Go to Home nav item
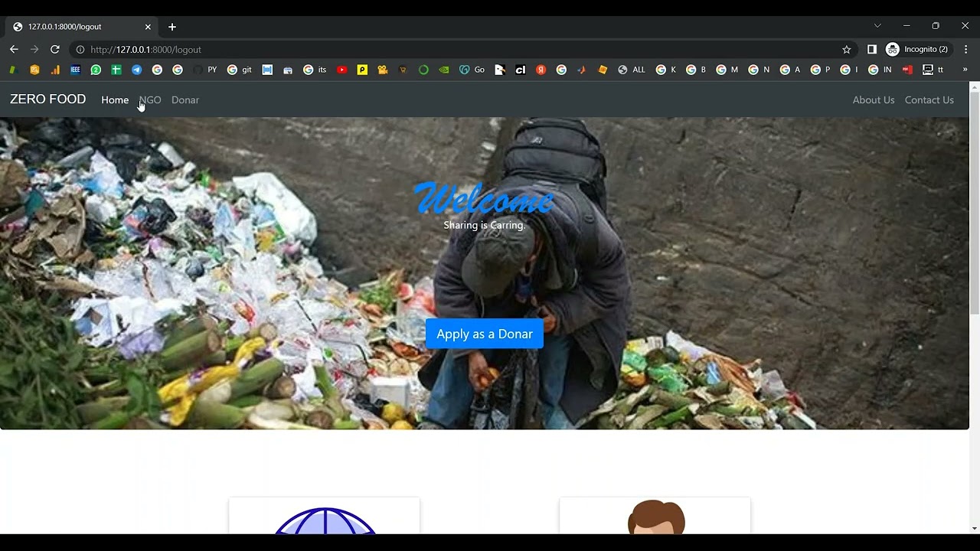The width and height of the screenshot is (980, 551). pos(115,100)
